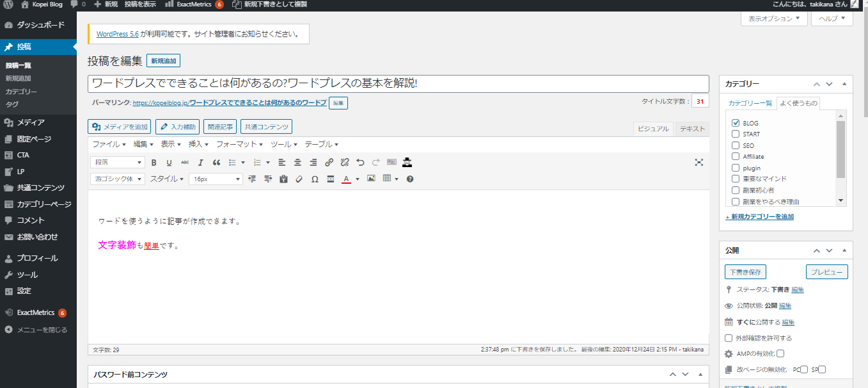Viewport: 868px width, 388px height.
Task: Enable the 外部確認を許可する checkbox
Action: point(729,338)
